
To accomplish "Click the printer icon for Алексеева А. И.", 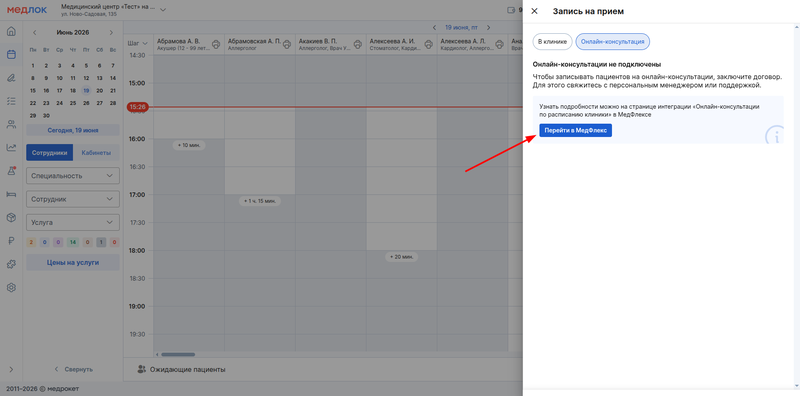I will pyautogui.click(x=429, y=44).
